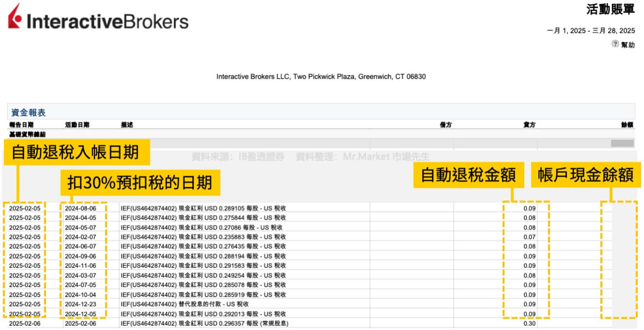Click activity date 2024-04-05
644x330 pixels.
80,218
